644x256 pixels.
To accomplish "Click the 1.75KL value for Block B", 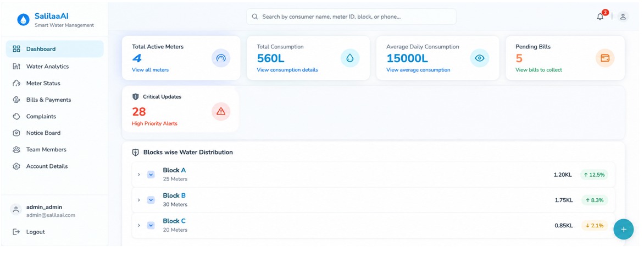I will point(563,200).
